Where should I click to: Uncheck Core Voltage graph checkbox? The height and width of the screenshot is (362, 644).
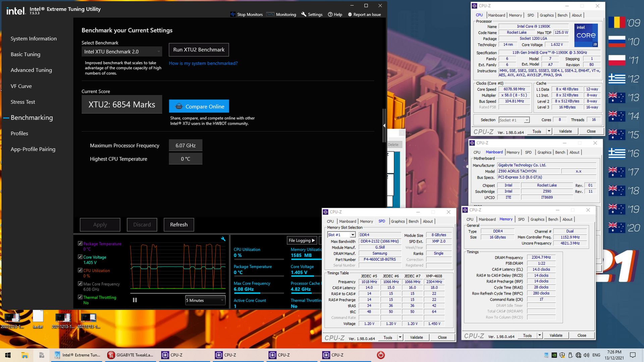coord(80,257)
